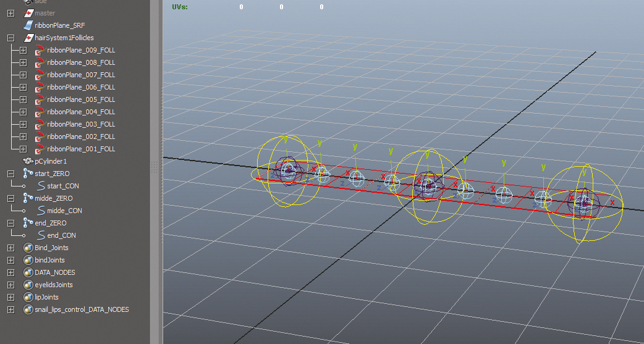The width and height of the screenshot is (644, 344).
Task: Collapse the hairSystem1Follicles group
Action: coord(11,38)
